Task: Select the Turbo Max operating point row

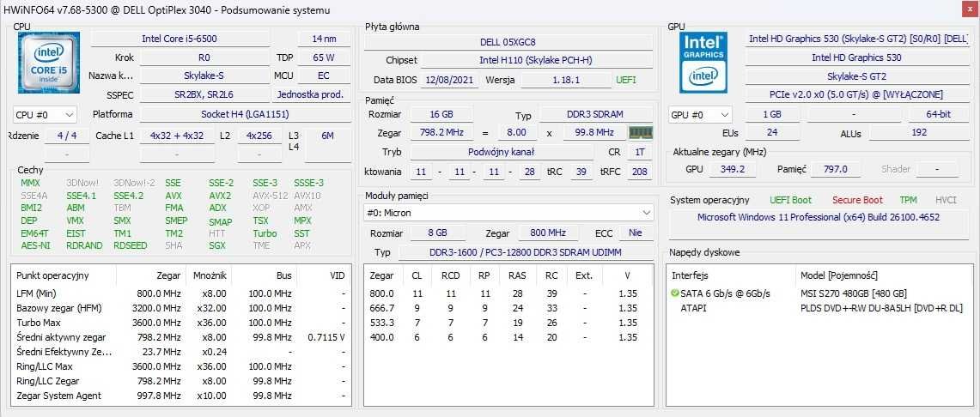Action: tap(181, 323)
